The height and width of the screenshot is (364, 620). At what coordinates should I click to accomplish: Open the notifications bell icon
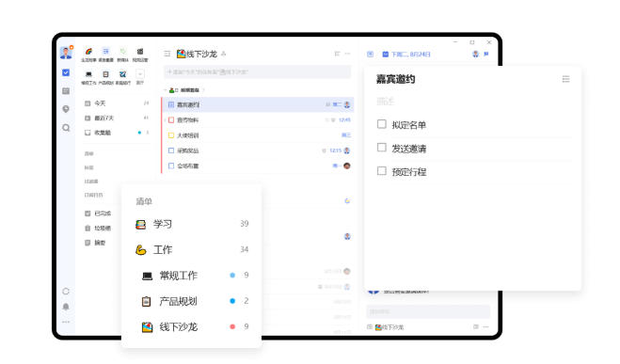(66, 307)
